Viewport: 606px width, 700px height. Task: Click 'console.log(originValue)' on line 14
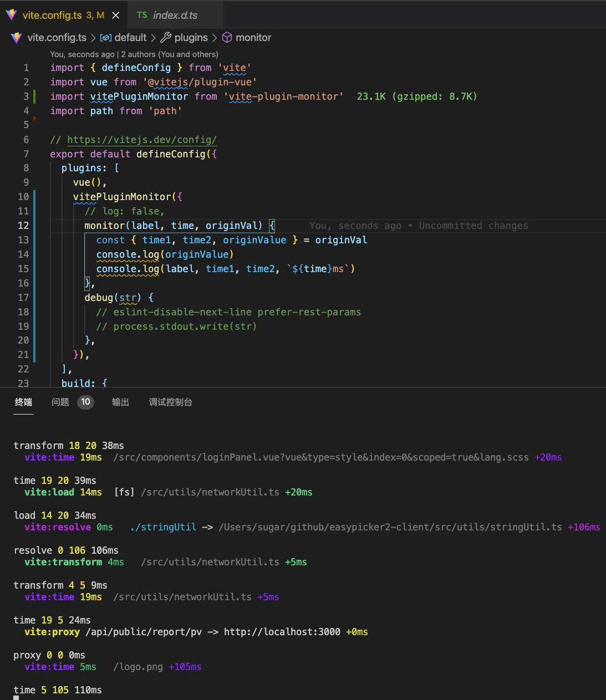[165, 254]
